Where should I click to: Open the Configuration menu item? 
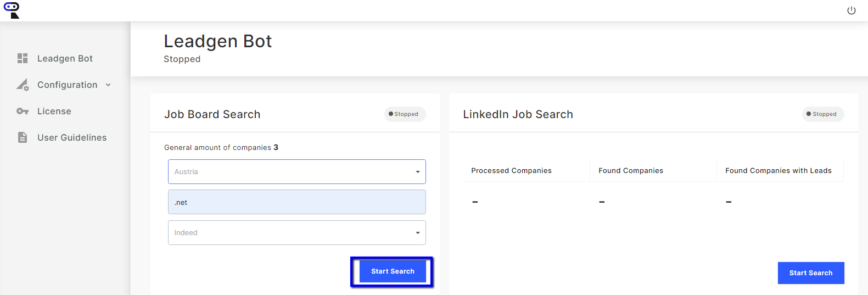point(67,85)
